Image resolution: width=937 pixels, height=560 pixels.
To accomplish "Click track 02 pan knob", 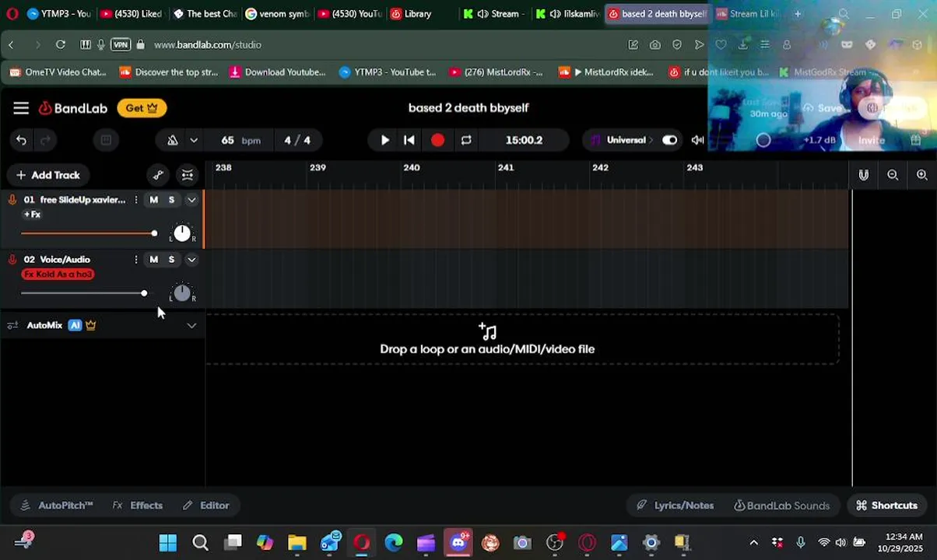I will (x=182, y=293).
